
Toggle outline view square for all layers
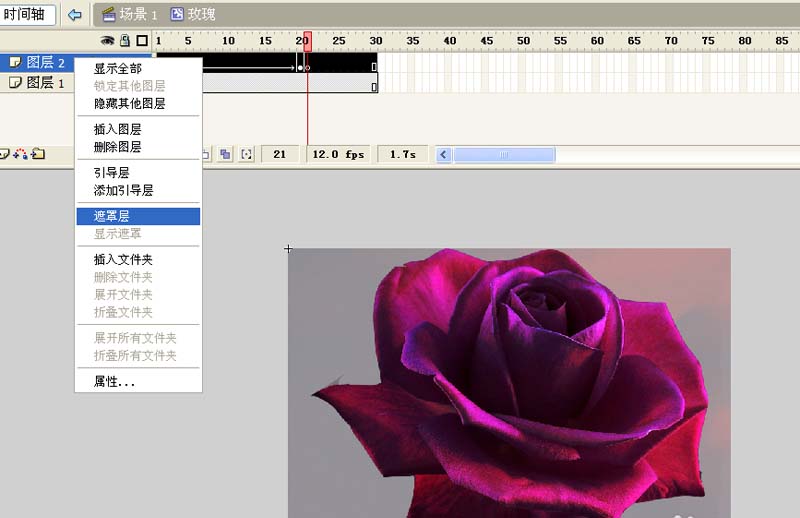(x=142, y=40)
